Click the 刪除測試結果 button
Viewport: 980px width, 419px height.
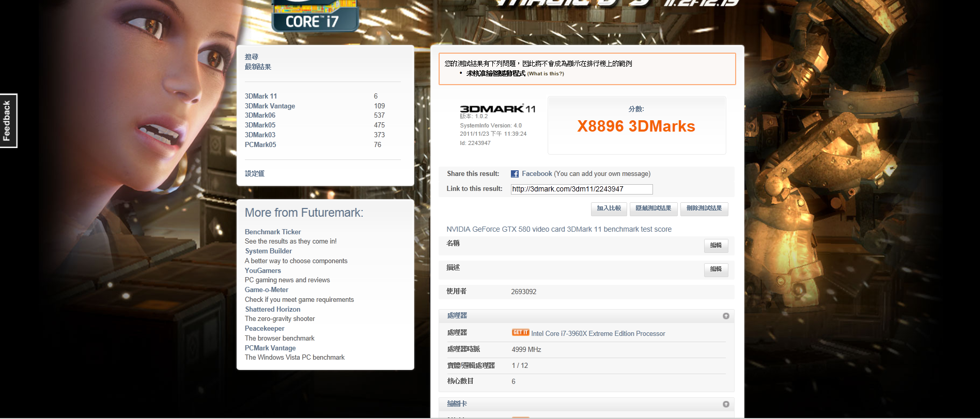704,208
